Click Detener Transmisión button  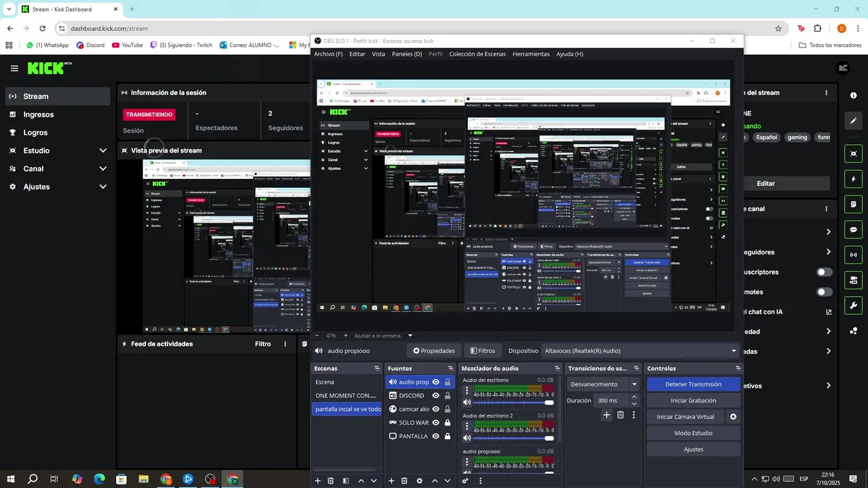click(693, 384)
